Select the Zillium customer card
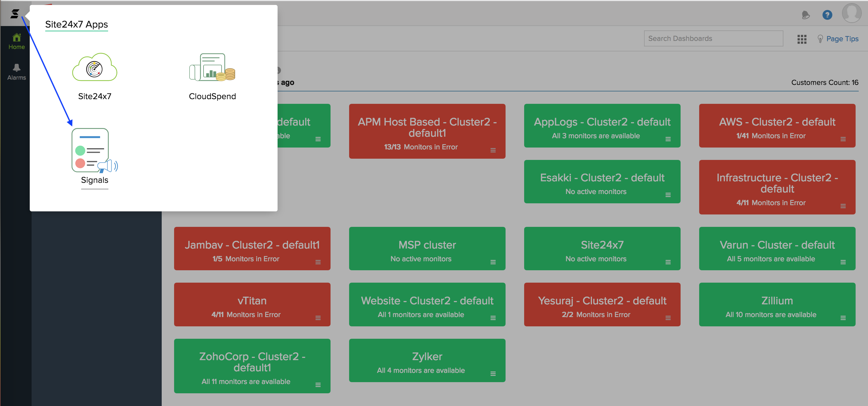 click(777, 304)
